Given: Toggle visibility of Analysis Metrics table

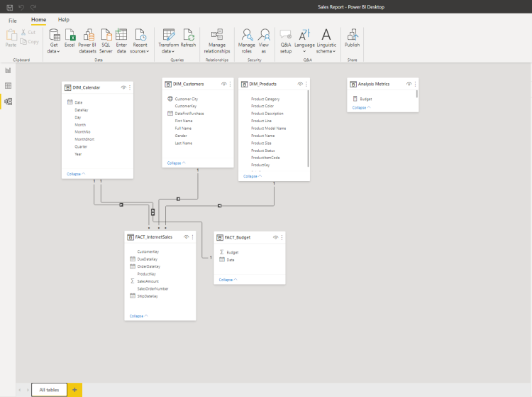Looking at the screenshot, I should click(409, 84).
